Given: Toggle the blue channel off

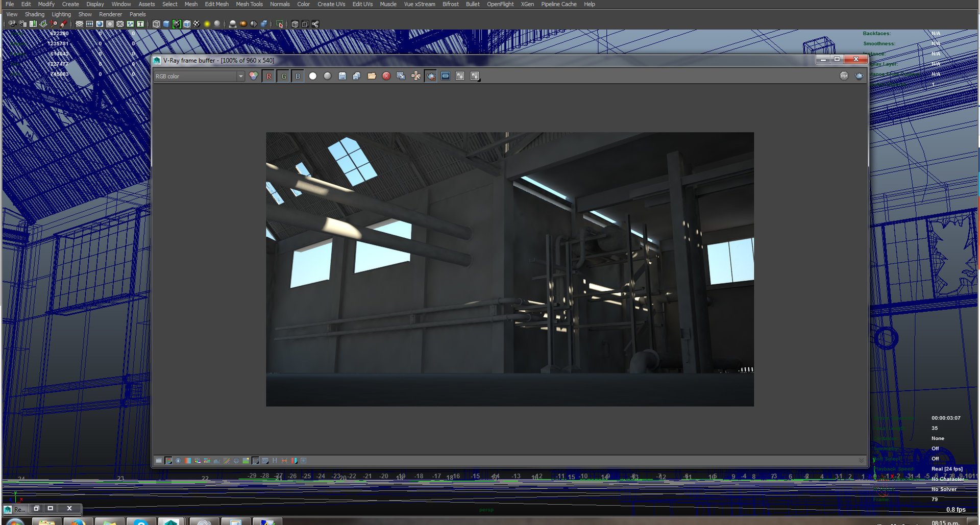Looking at the screenshot, I should tap(298, 76).
